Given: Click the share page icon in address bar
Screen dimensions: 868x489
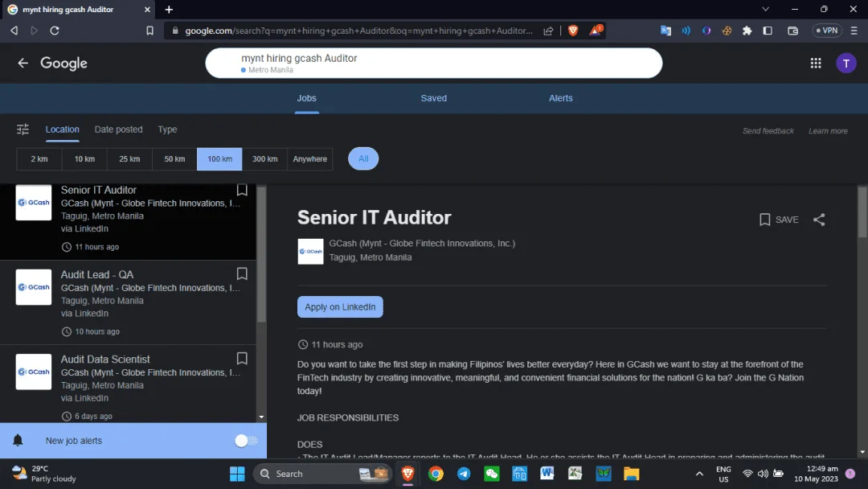Looking at the screenshot, I should point(548,31).
